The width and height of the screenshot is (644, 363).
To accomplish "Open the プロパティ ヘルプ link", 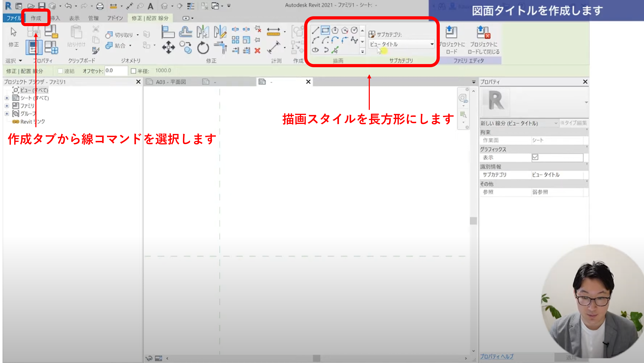I will [x=496, y=356].
